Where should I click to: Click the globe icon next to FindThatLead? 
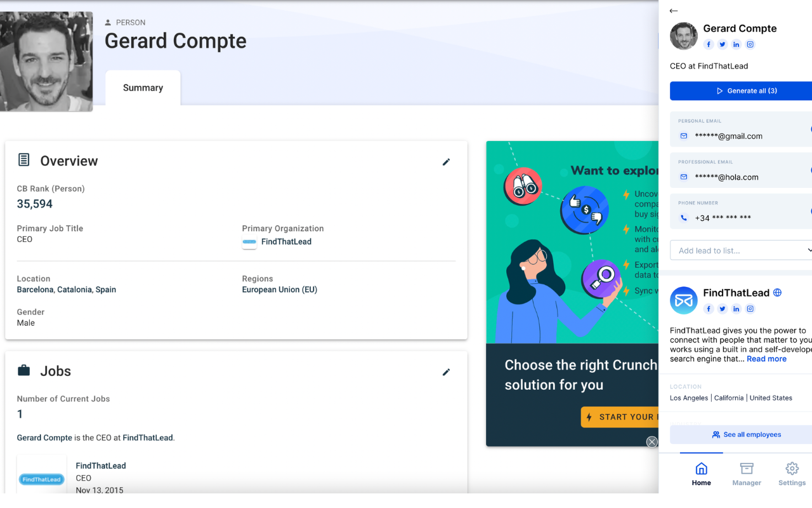point(778,292)
